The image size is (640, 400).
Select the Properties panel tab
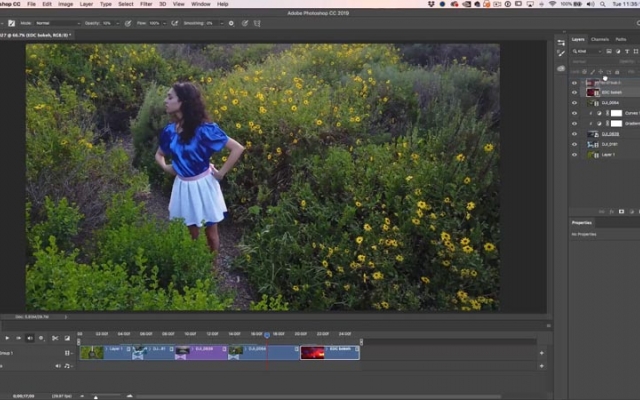coord(582,222)
